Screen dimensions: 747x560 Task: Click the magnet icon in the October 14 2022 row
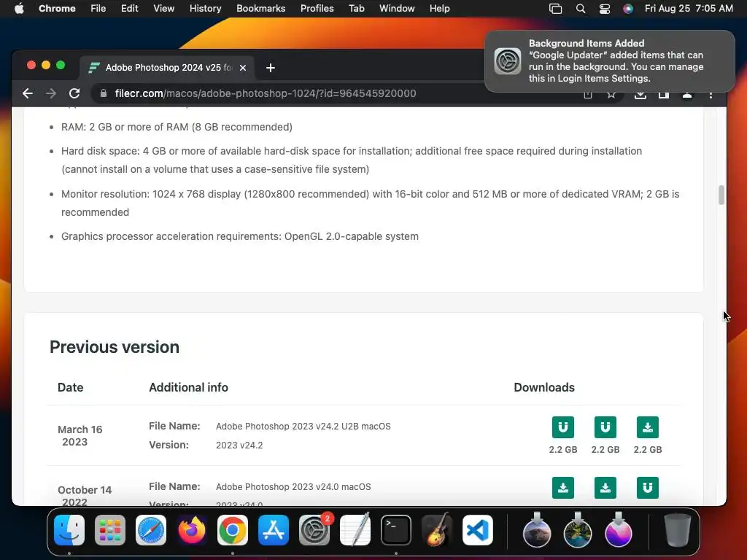point(648,488)
